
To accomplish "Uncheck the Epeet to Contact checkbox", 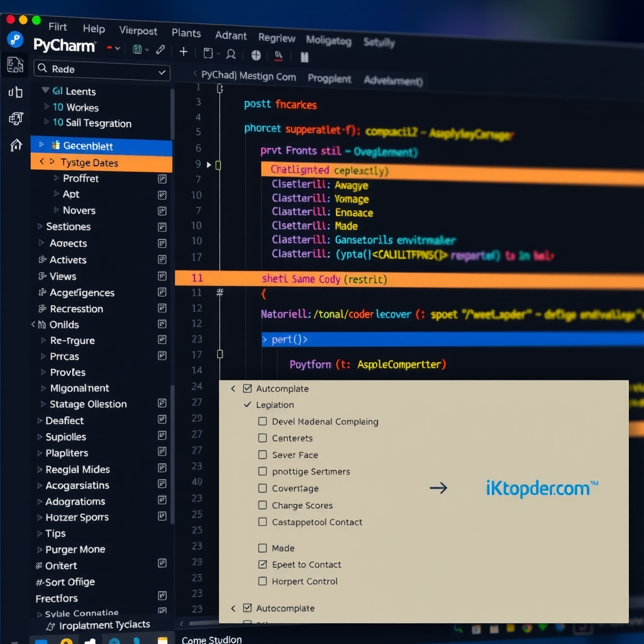I will pyautogui.click(x=262, y=564).
